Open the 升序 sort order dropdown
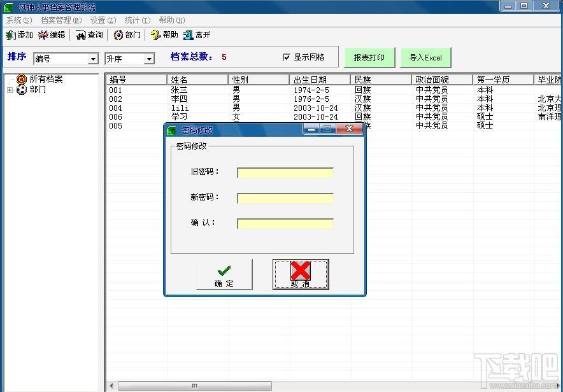Image resolution: width=563 pixels, height=392 pixels. 149,59
